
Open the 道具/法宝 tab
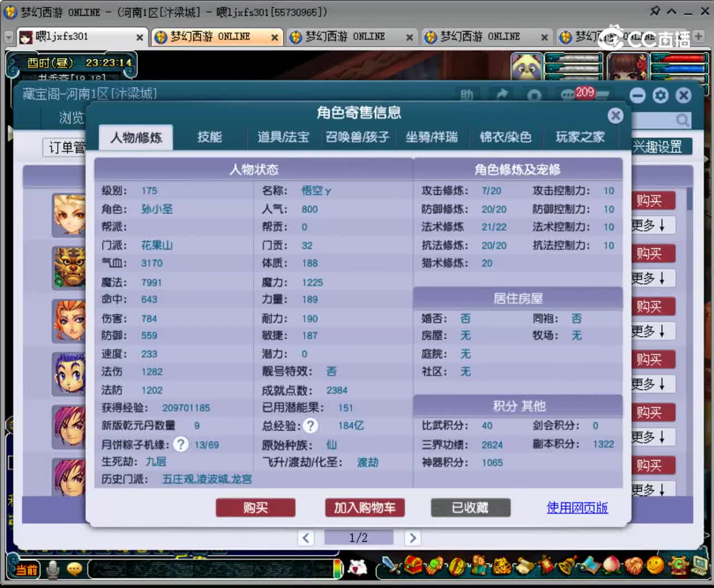tap(283, 137)
